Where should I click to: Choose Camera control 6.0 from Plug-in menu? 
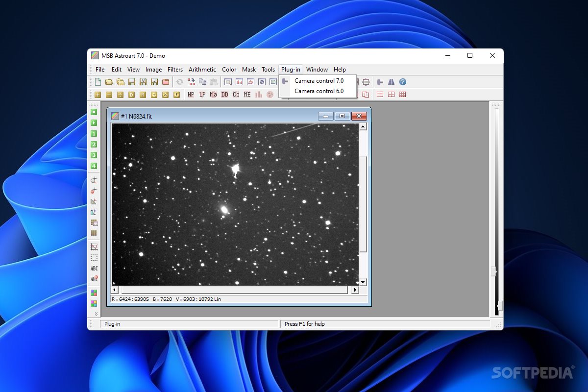(319, 91)
